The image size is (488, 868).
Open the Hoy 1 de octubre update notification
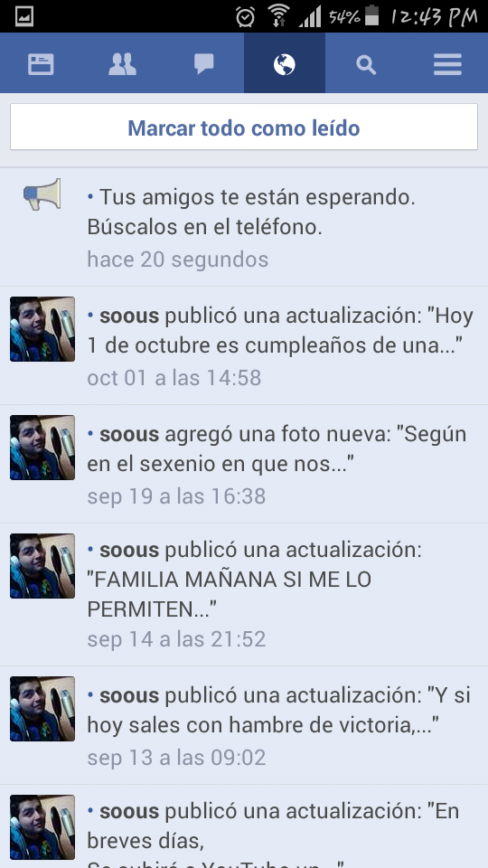[244, 346]
